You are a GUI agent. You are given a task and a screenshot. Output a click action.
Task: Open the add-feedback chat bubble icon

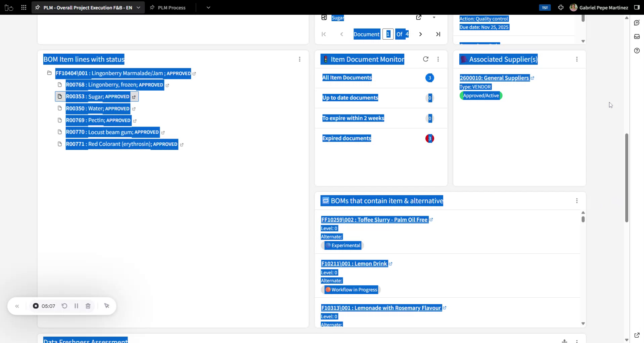(637, 22)
